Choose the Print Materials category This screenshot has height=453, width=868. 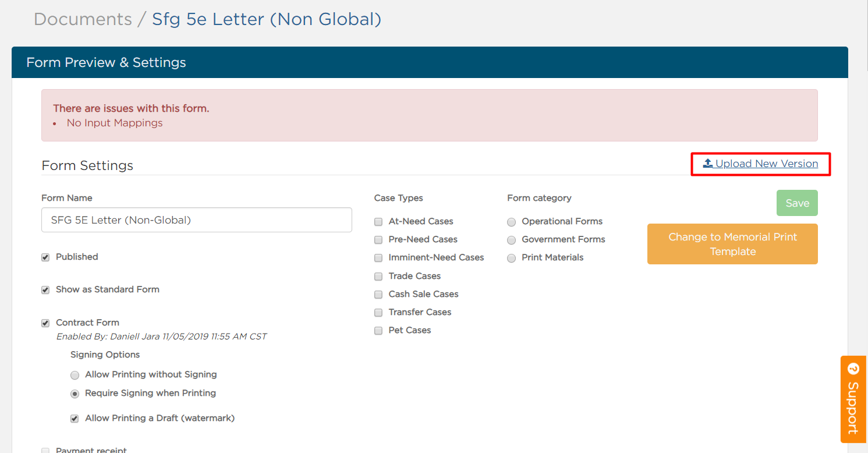511,258
